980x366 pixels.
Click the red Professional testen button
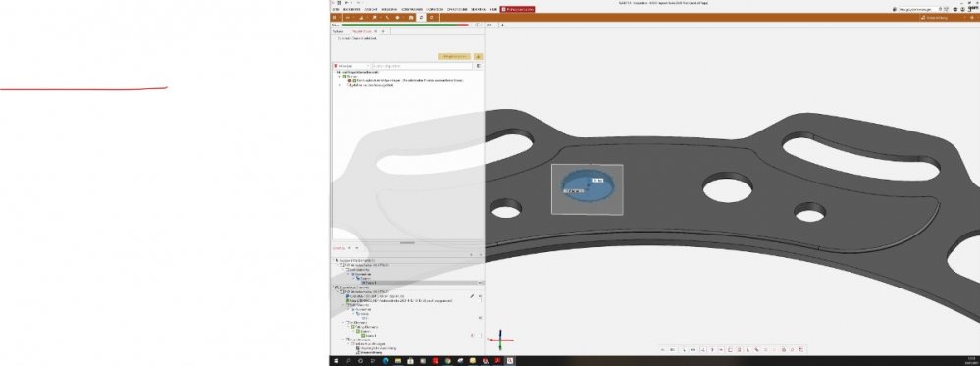(x=518, y=10)
